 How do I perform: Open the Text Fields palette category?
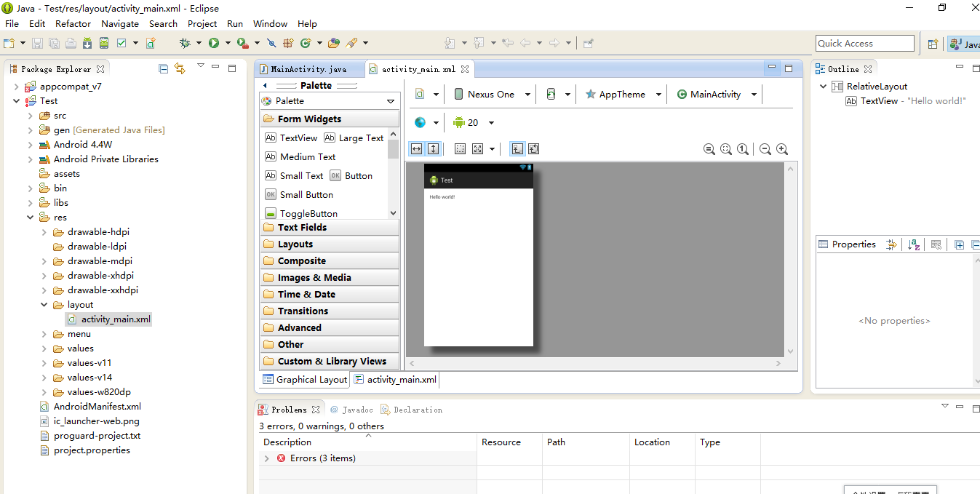(302, 228)
